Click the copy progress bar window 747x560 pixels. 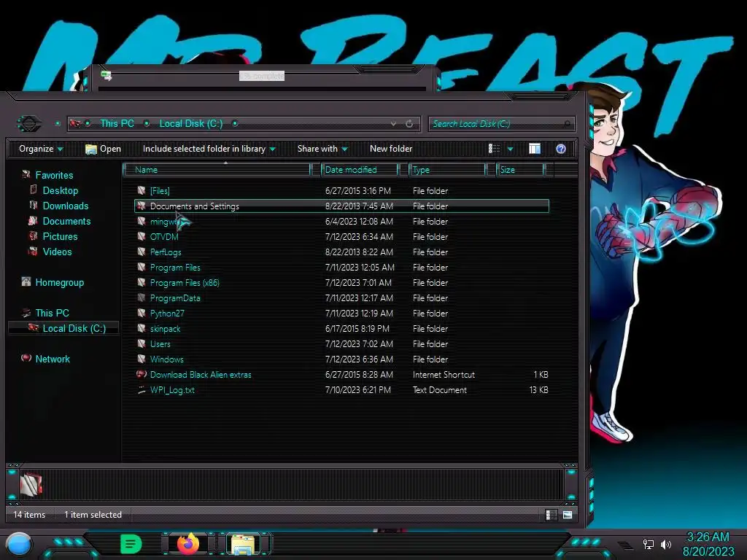262,77
